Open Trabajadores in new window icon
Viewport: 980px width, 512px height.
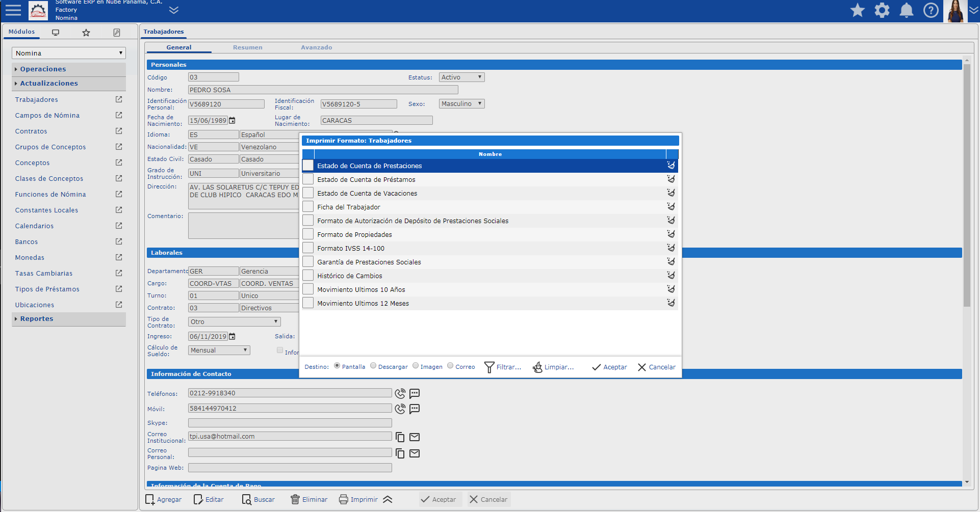click(119, 99)
